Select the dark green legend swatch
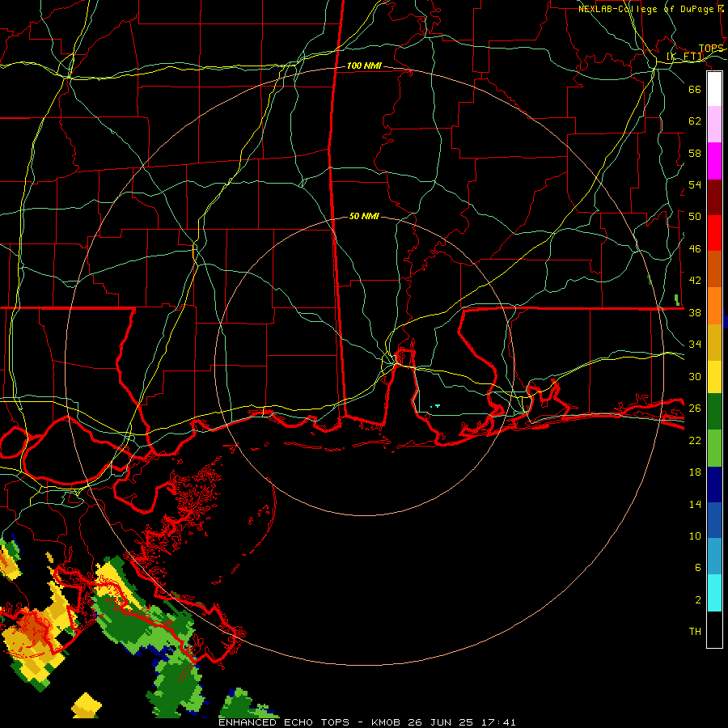This screenshot has height=728, width=728. (714, 412)
